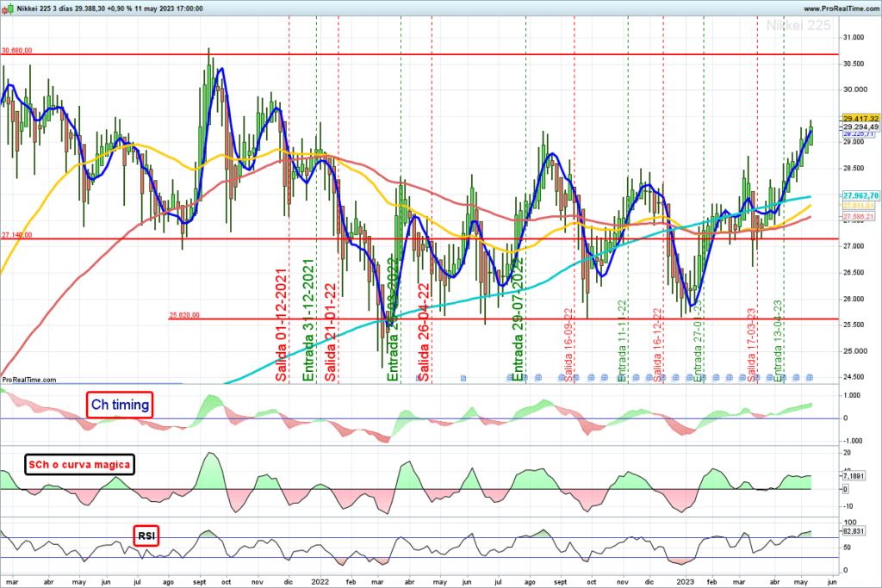Click the rightmost event icon above the time axis
The width and height of the screenshot is (882, 588).
coord(810,378)
